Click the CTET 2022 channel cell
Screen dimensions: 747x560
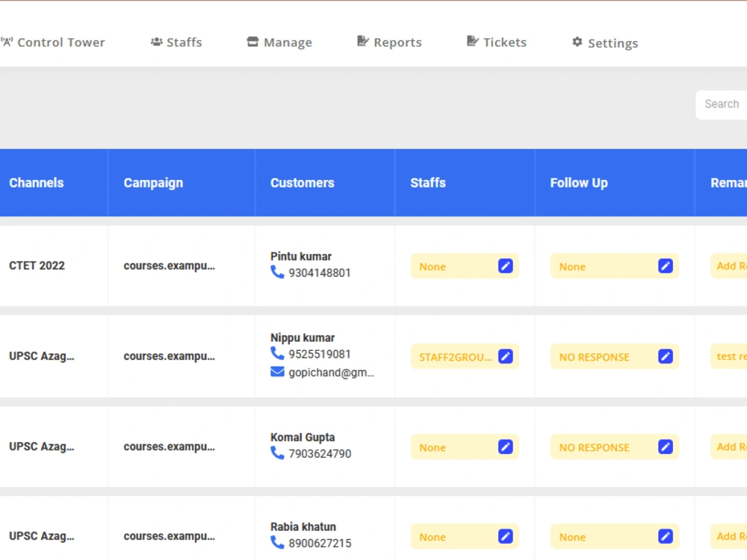pyautogui.click(x=37, y=266)
